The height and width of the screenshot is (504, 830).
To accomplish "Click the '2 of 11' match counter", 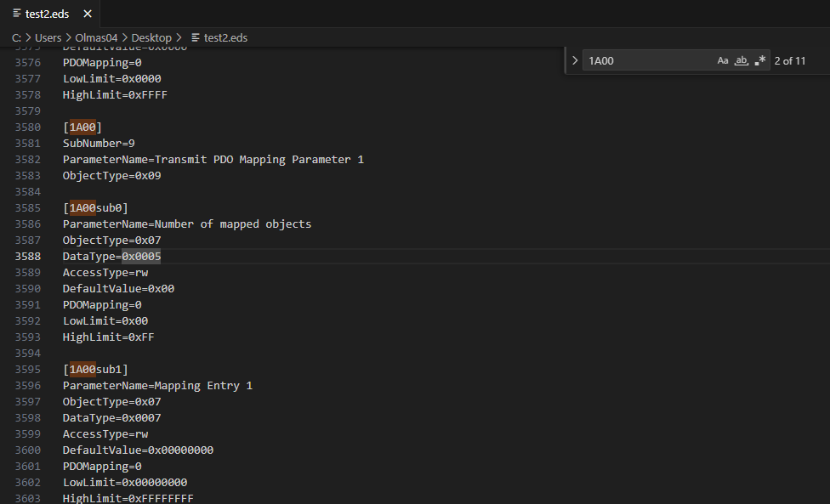I will (790, 60).
